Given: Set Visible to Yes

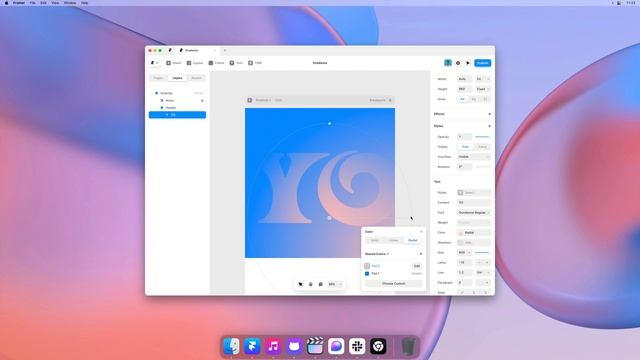Looking at the screenshot, I should point(465,147).
